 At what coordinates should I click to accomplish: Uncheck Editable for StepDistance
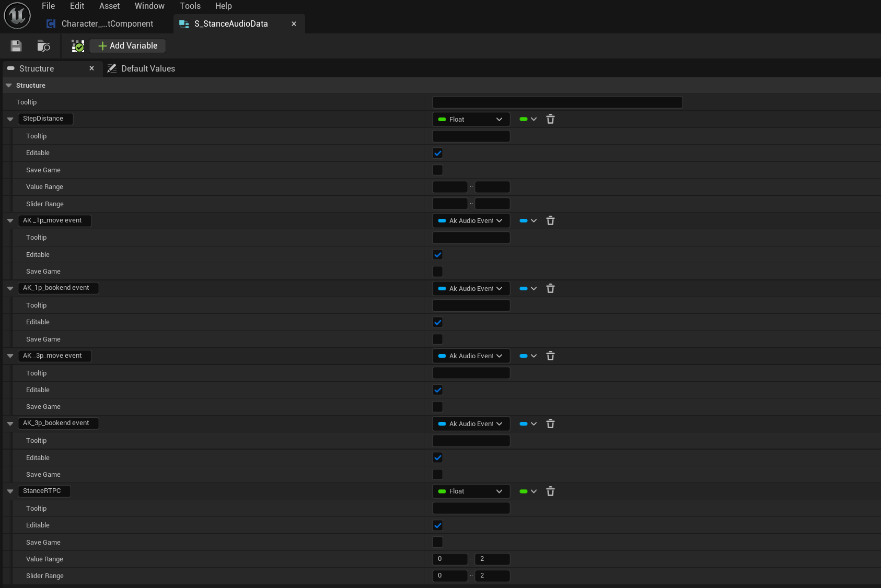(438, 153)
